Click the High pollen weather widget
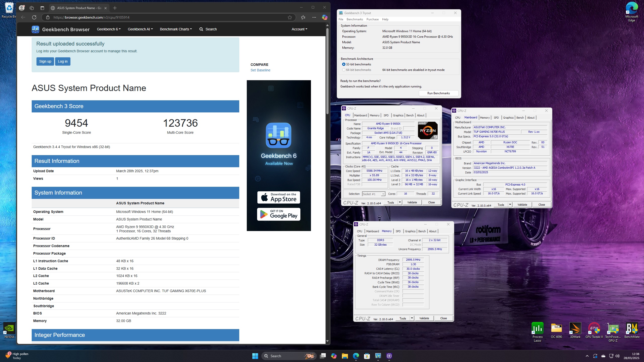The width and height of the screenshot is (644, 362). pyautogui.click(x=17, y=356)
